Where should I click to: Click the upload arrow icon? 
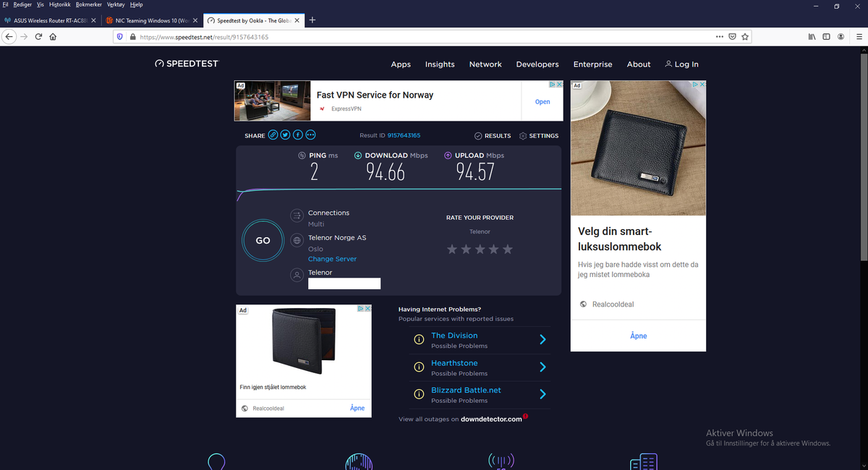[x=448, y=155]
